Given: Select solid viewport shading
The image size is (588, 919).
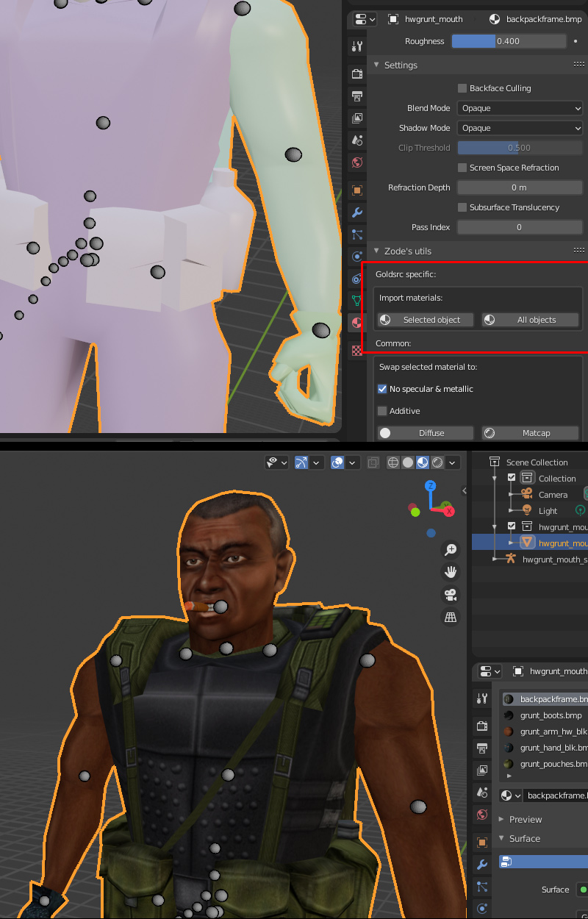Looking at the screenshot, I should [408, 462].
